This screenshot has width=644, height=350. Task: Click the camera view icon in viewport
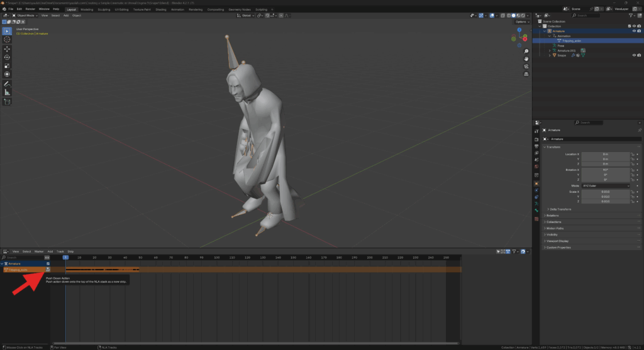point(526,66)
